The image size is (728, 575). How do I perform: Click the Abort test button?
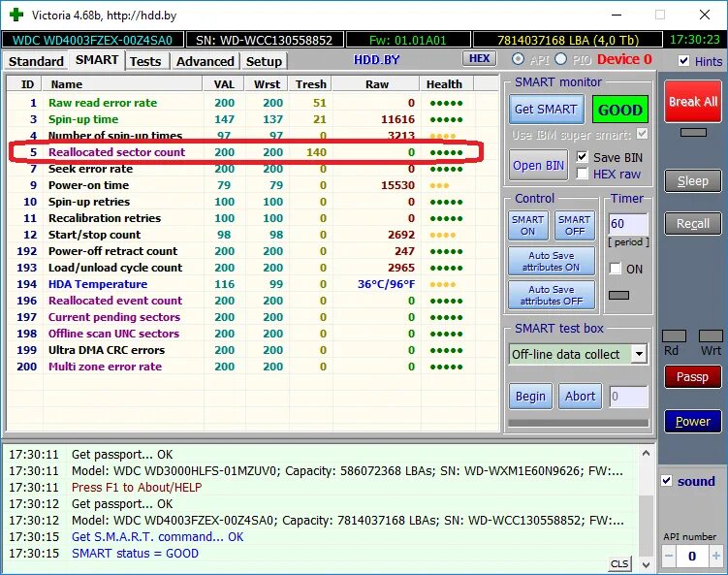(x=580, y=397)
